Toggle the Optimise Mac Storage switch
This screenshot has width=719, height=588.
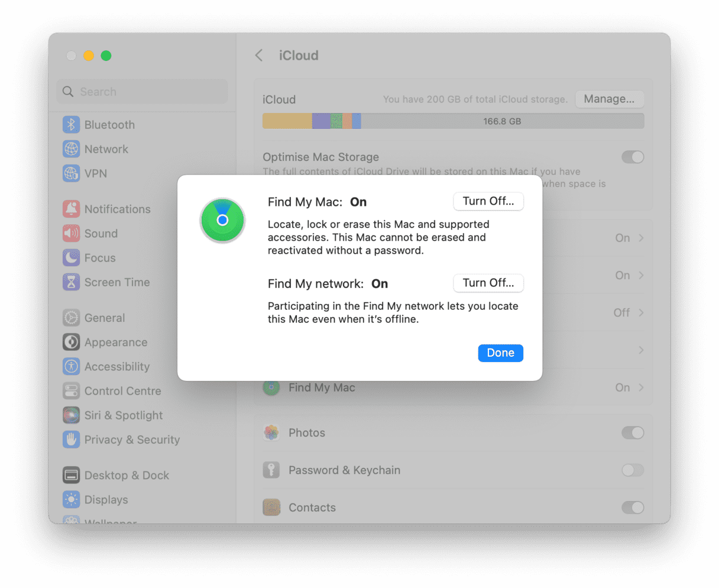click(x=633, y=157)
